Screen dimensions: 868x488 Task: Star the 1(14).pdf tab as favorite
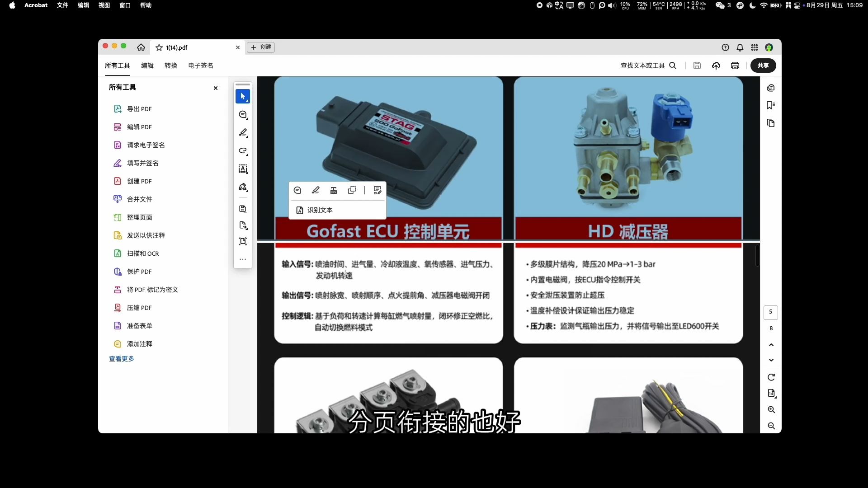point(159,47)
